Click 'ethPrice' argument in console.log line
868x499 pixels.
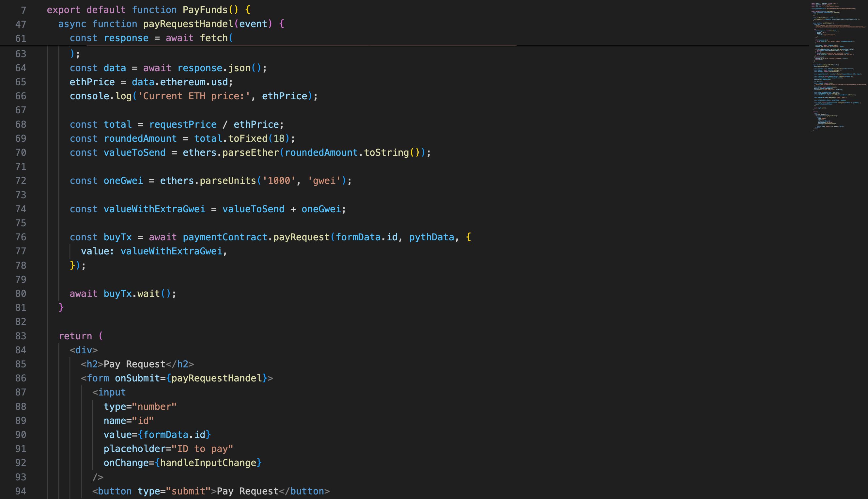[285, 96]
